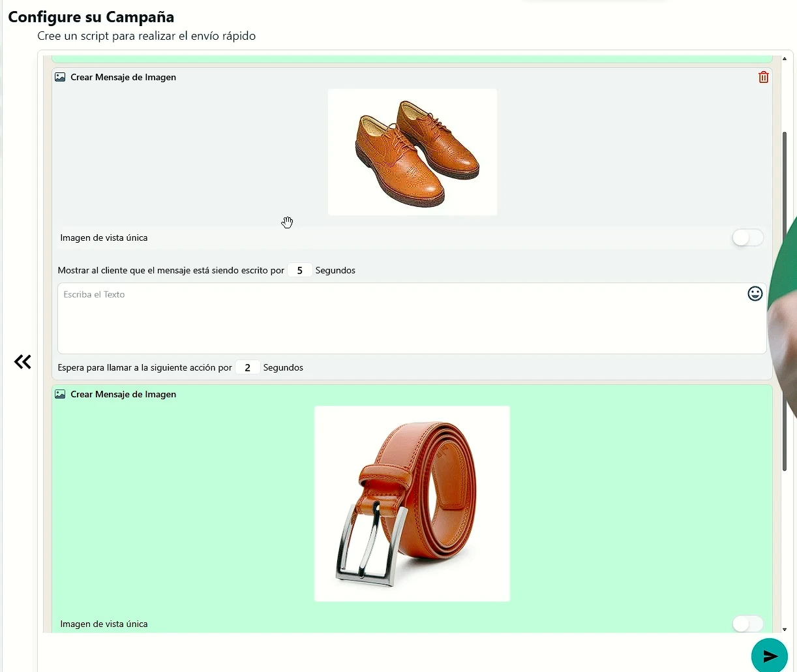Click 'Espera para llamar a la siguiente acción' label
797x672 pixels.
click(145, 367)
